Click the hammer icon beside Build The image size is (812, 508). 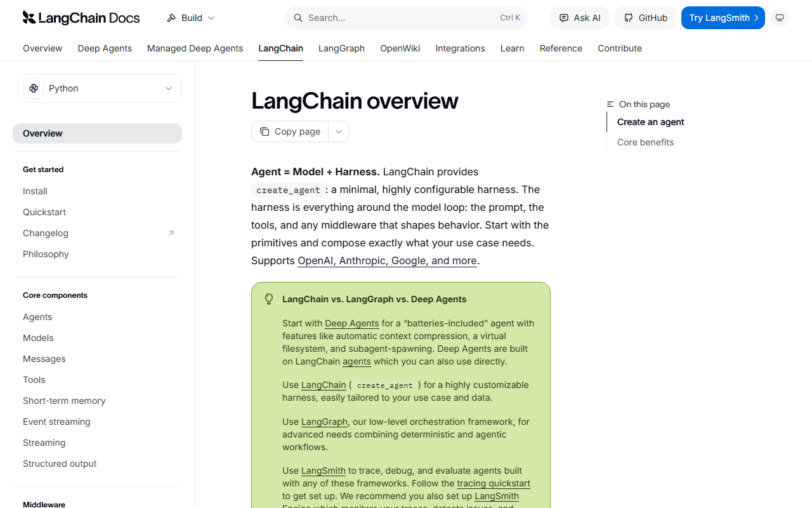tap(171, 18)
